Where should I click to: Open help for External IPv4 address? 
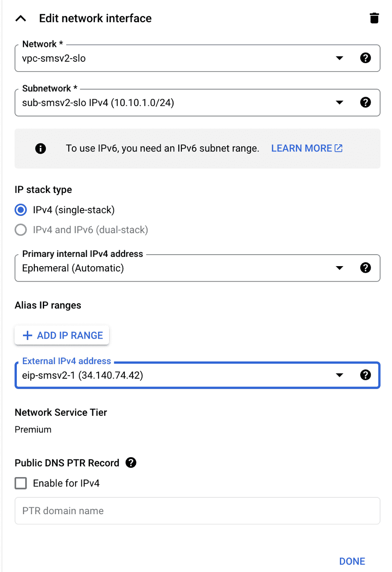[365, 375]
